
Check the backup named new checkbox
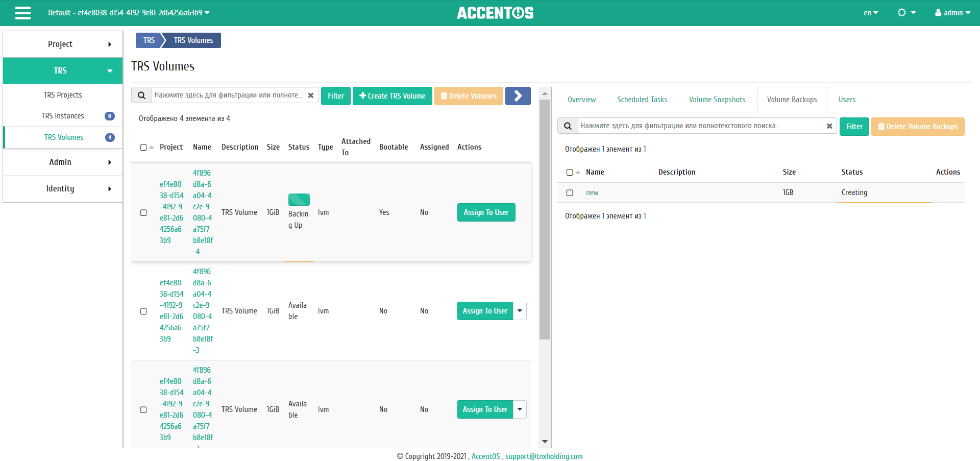pos(570,193)
